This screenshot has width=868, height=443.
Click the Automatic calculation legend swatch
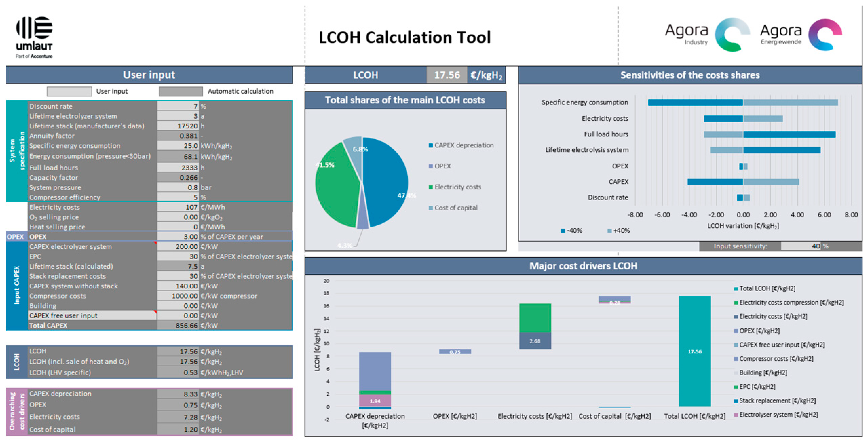(x=181, y=91)
